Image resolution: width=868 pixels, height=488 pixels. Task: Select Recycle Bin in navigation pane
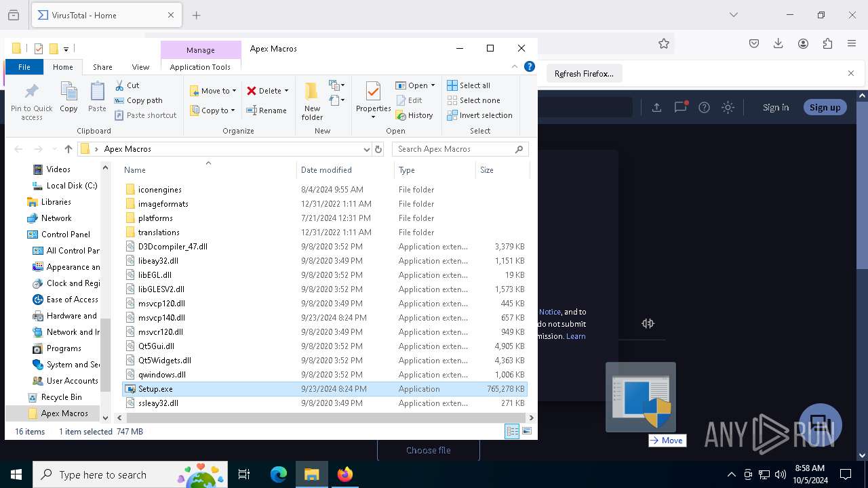point(61,397)
